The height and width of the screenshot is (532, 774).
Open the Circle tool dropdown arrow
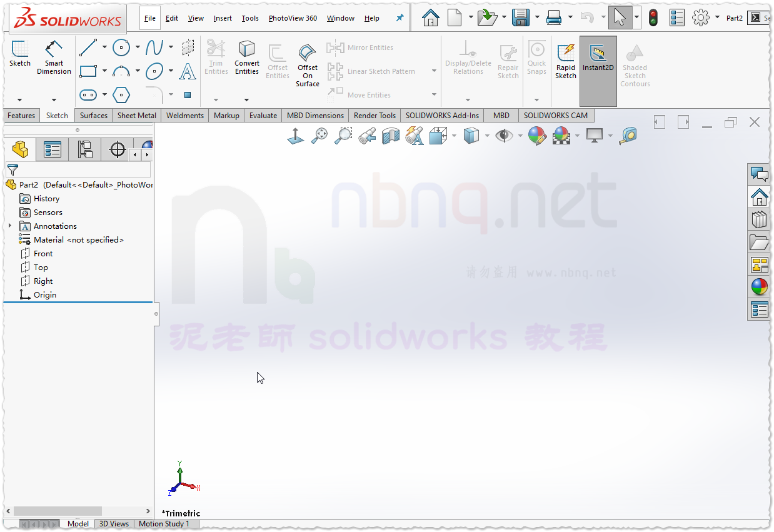point(138,48)
